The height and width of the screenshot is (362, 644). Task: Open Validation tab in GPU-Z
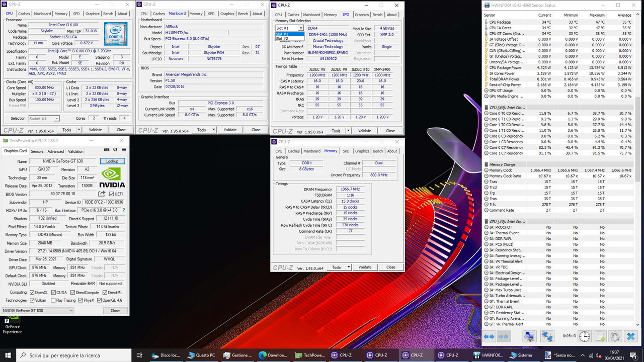(x=75, y=151)
